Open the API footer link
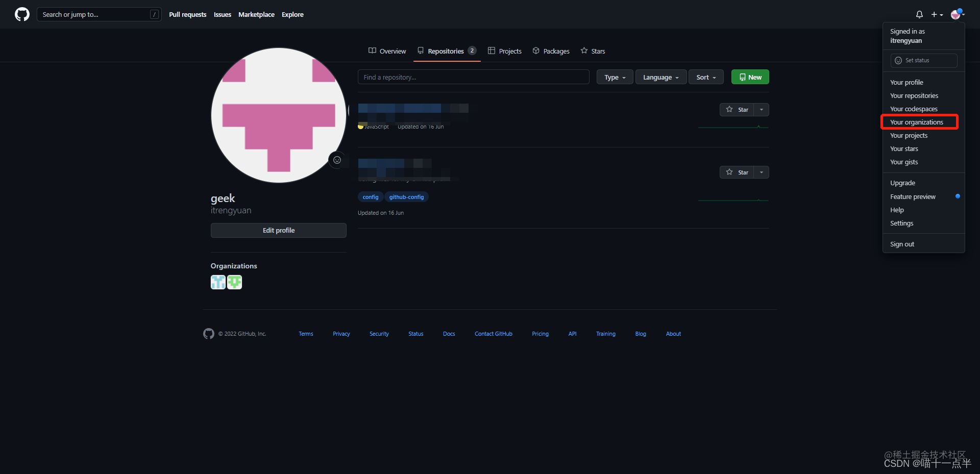Screen dimensions: 980x474 coord(573,334)
